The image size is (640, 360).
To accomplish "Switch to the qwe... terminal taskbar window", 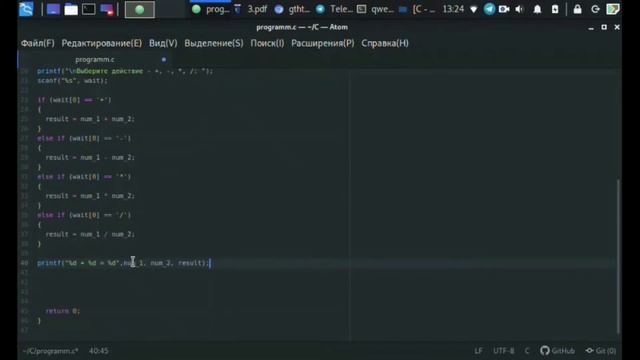I will 375,9.
